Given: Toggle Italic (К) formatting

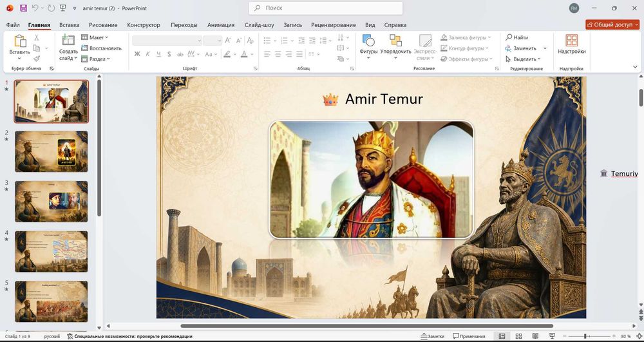Looking at the screenshot, I should 148,54.
